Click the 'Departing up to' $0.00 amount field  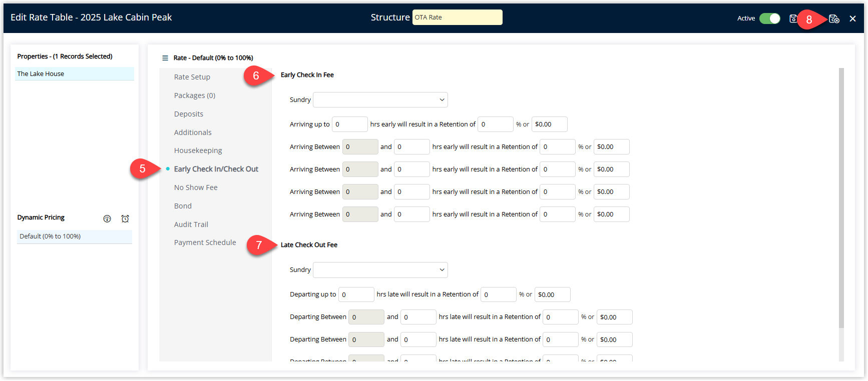tap(553, 294)
